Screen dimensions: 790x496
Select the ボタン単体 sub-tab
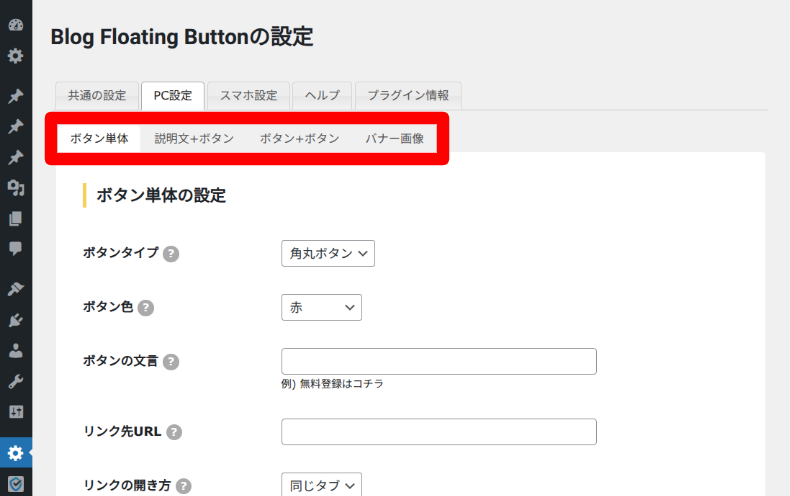click(99, 139)
